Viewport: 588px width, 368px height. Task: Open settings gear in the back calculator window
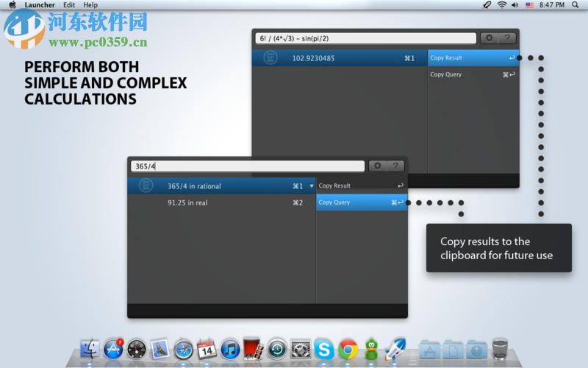tap(489, 38)
